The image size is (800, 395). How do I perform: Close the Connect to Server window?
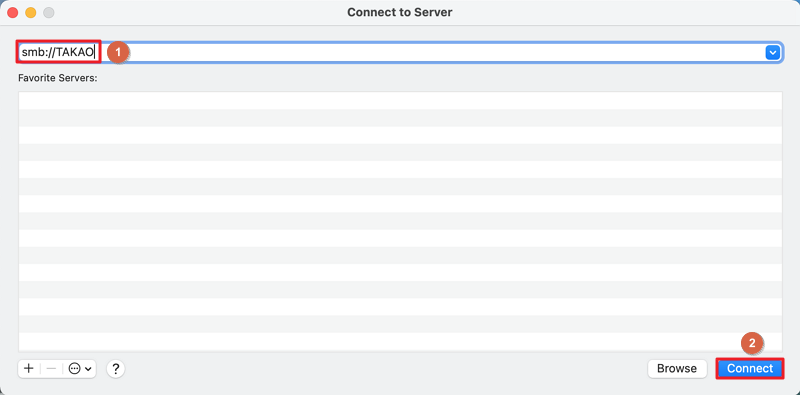point(12,12)
